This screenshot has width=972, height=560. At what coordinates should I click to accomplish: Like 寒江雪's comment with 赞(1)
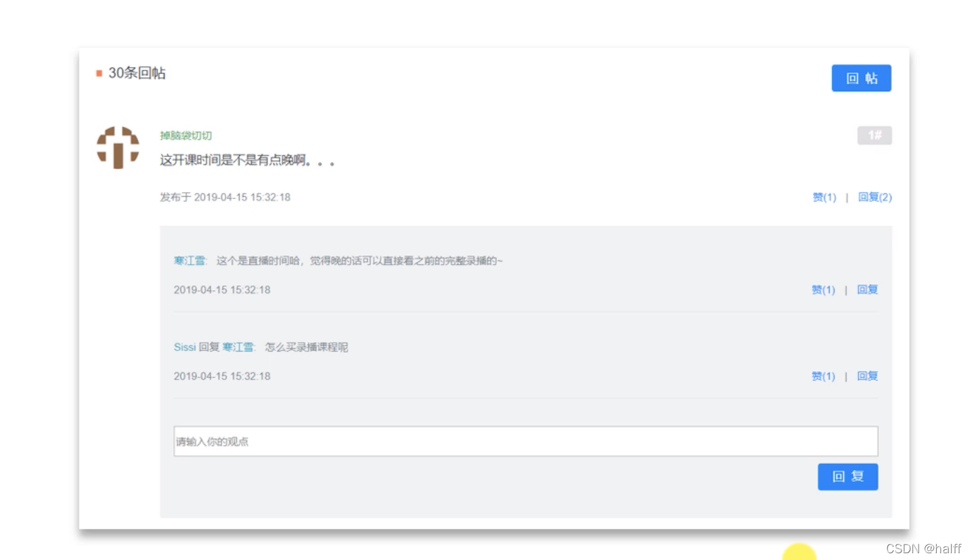pos(822,289)
